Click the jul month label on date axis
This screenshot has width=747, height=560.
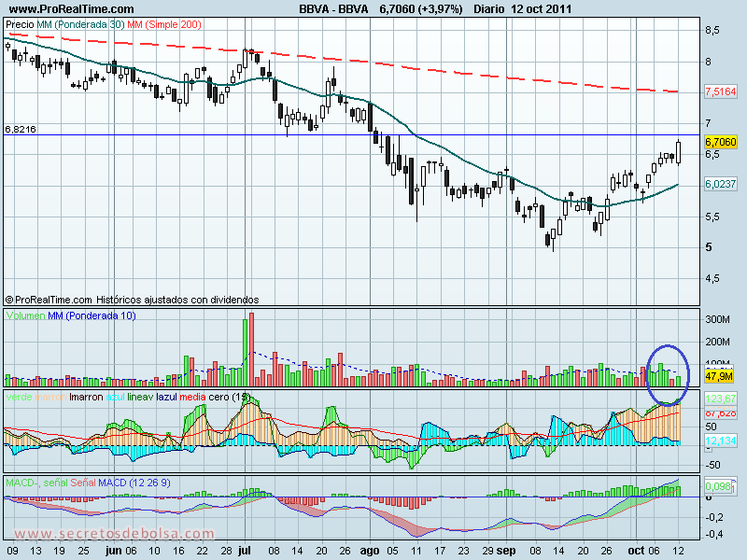[244, 551]
